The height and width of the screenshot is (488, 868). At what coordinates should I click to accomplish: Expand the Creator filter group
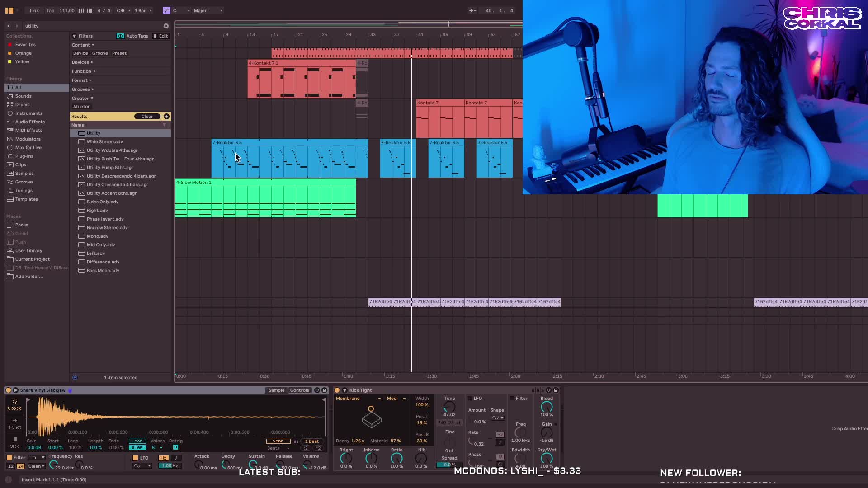82,98
